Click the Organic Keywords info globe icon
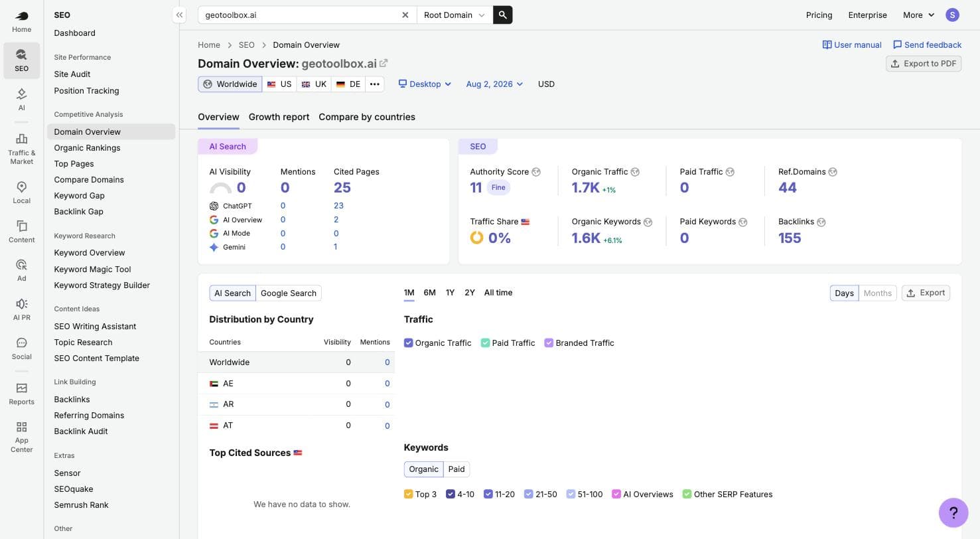The height and width of the screenshot is (539, 980). pyautogui.click(x=648, y=222)
